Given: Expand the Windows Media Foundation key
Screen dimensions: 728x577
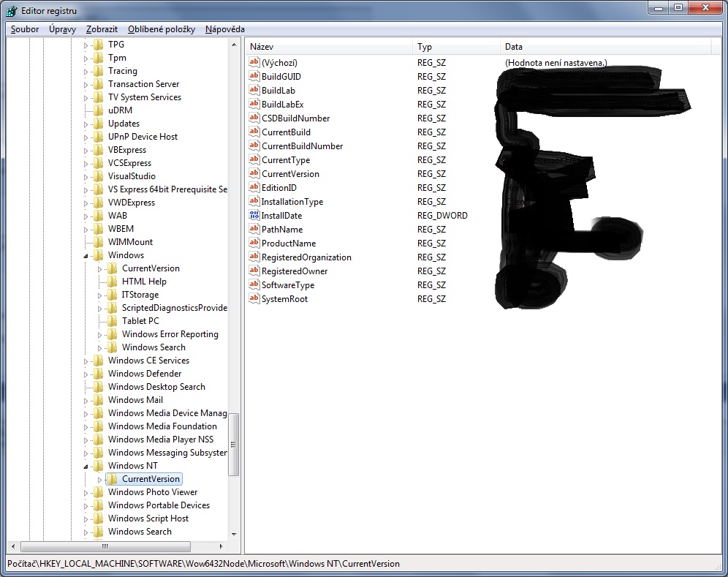Looking at the screenshot, I should 86,427.
